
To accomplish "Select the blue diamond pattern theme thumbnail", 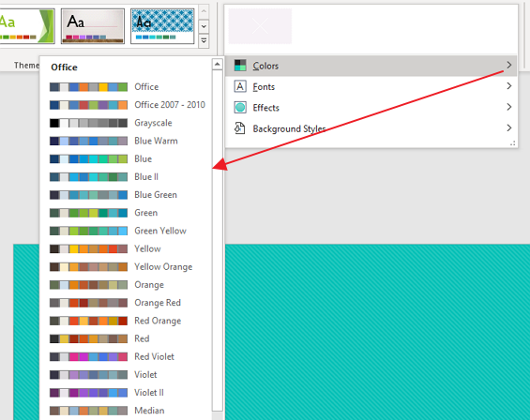I will point(162,26).
